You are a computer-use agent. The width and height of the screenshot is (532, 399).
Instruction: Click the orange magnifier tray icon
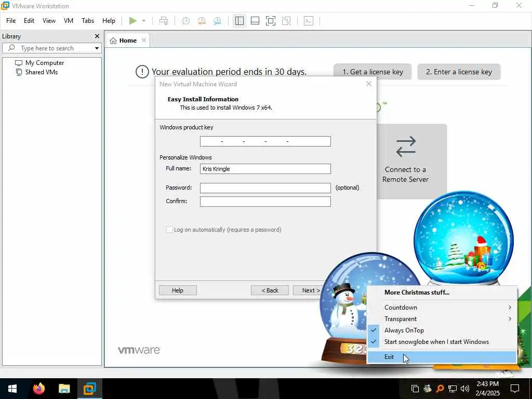point(440,389)
